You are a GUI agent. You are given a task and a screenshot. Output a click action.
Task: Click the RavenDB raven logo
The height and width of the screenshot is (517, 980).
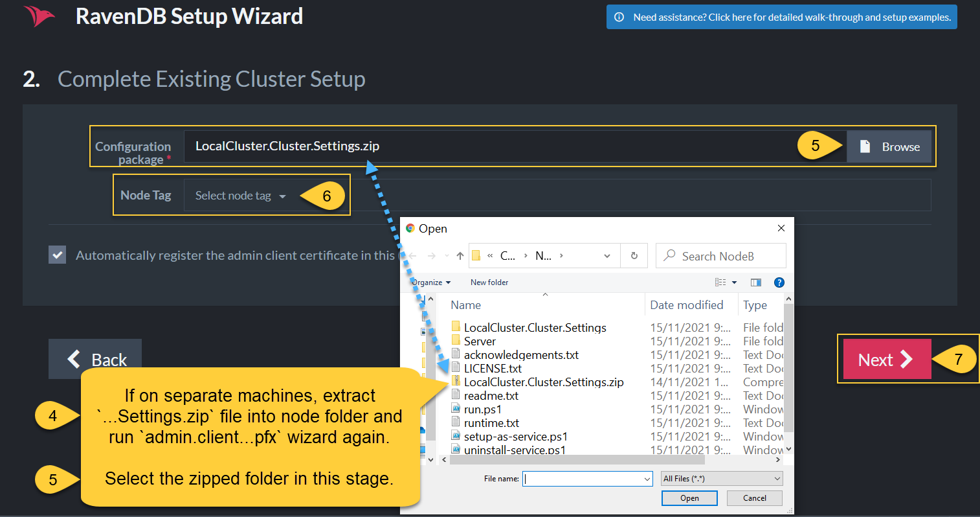tap(39, 16)
